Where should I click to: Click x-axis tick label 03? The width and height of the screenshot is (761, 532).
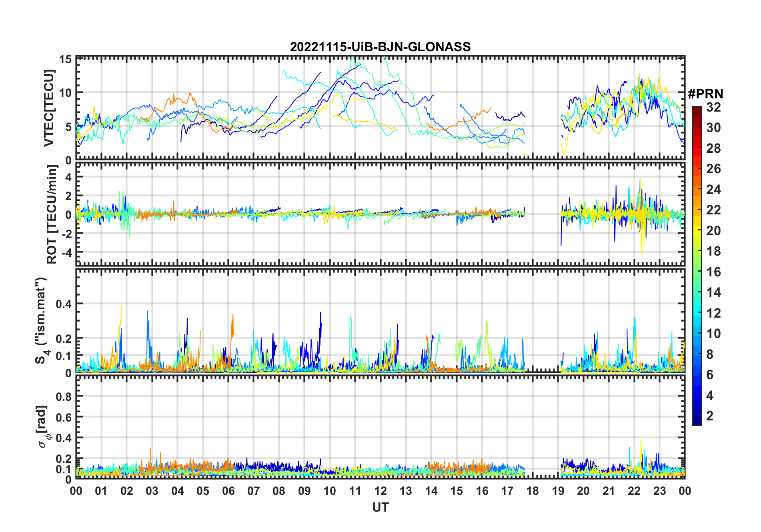152,491
